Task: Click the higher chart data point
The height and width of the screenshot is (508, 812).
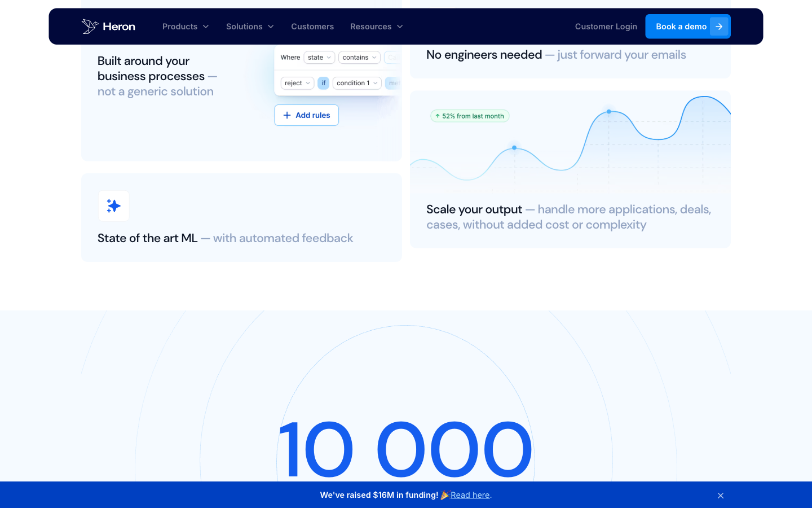Action: [x=609, y=112]
